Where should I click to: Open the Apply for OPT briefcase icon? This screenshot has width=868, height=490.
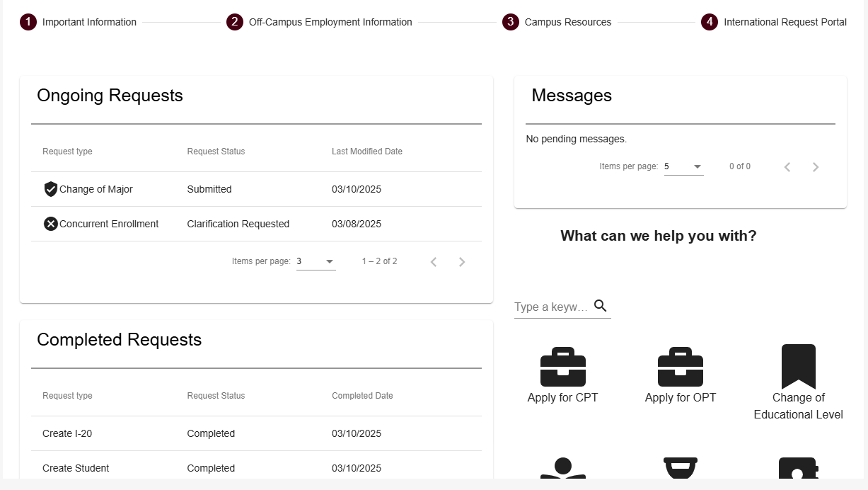681,367
